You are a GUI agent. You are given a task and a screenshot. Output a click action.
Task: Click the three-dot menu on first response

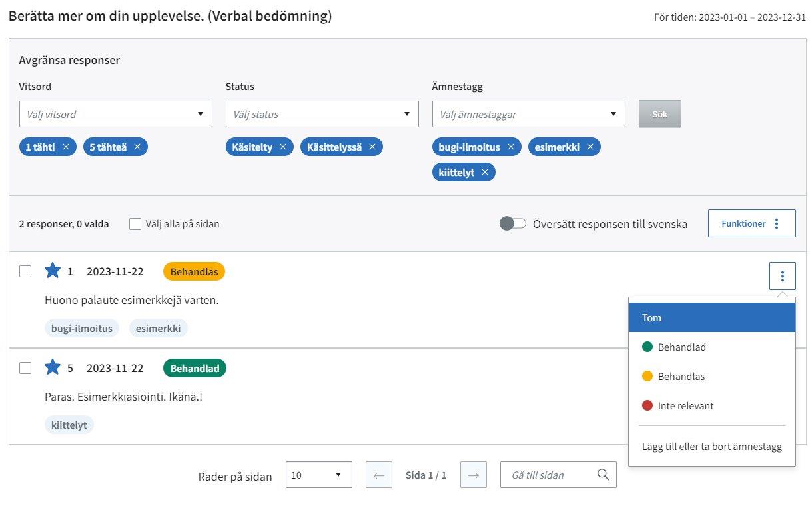(x=782, y=276)
